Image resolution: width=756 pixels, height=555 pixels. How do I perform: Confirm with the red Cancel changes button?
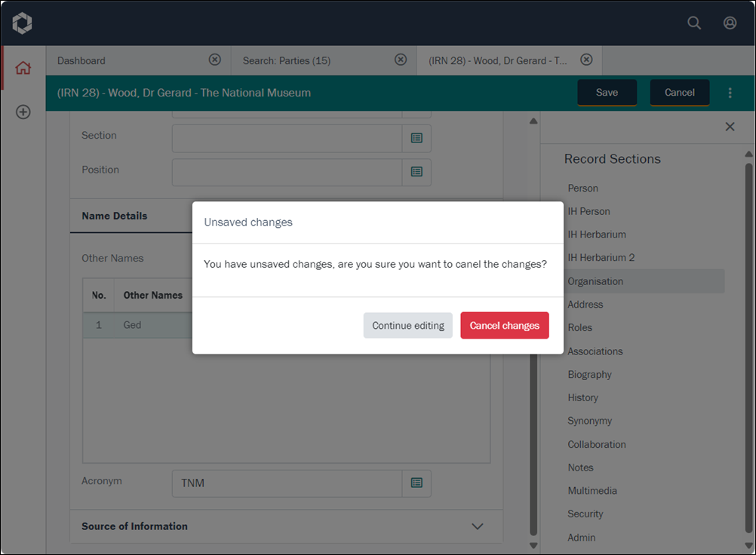504,326
